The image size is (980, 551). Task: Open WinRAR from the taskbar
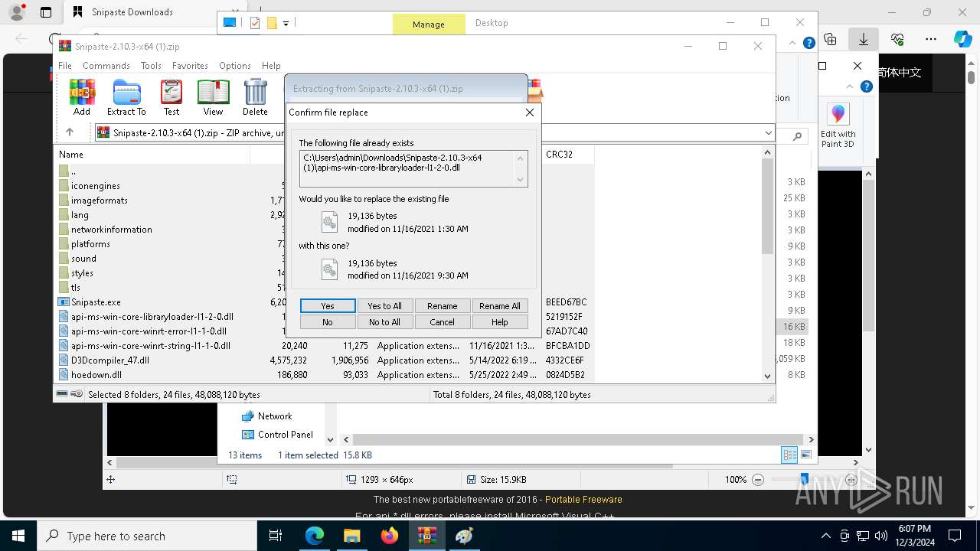click(x=427, y=536)
